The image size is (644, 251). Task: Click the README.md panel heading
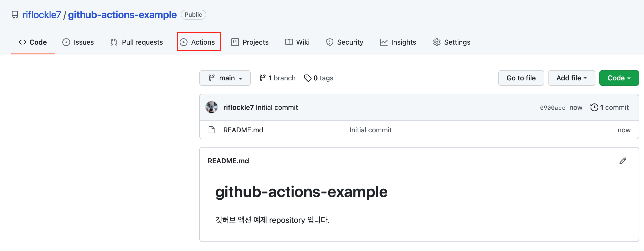[x=228, y=161]
